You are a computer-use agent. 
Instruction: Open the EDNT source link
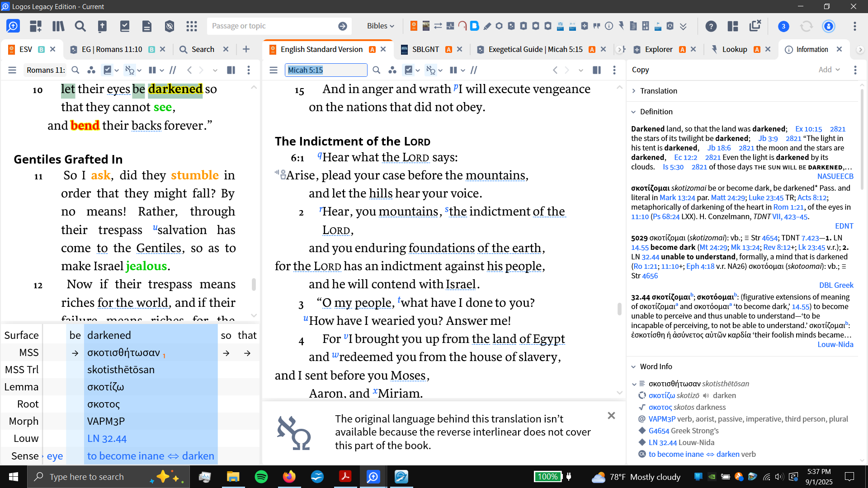(844, 226)
